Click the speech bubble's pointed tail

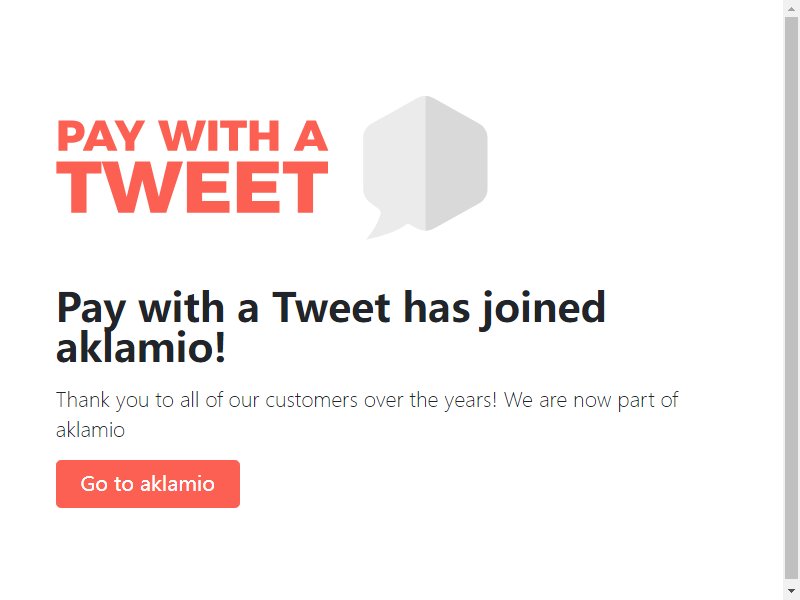(x=384, y=224)
